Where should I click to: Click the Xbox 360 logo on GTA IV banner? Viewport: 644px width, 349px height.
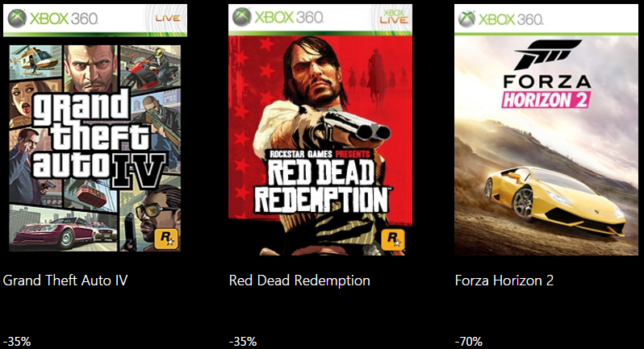click(x=53, y=19)
